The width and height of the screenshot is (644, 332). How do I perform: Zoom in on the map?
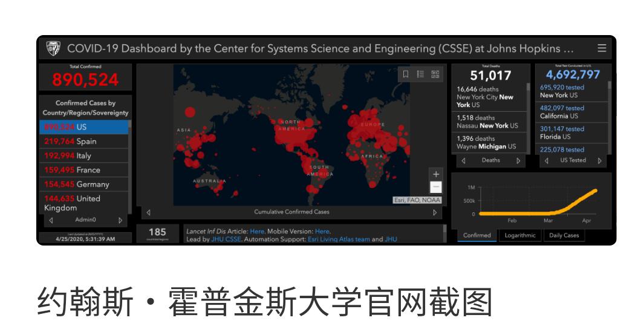click(x=436, y=174)
